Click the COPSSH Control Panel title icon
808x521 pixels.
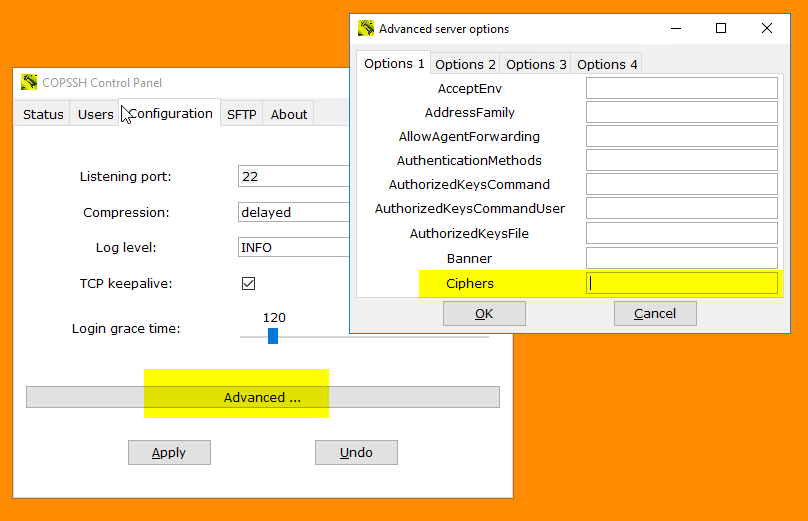click(x=29, y=82)
